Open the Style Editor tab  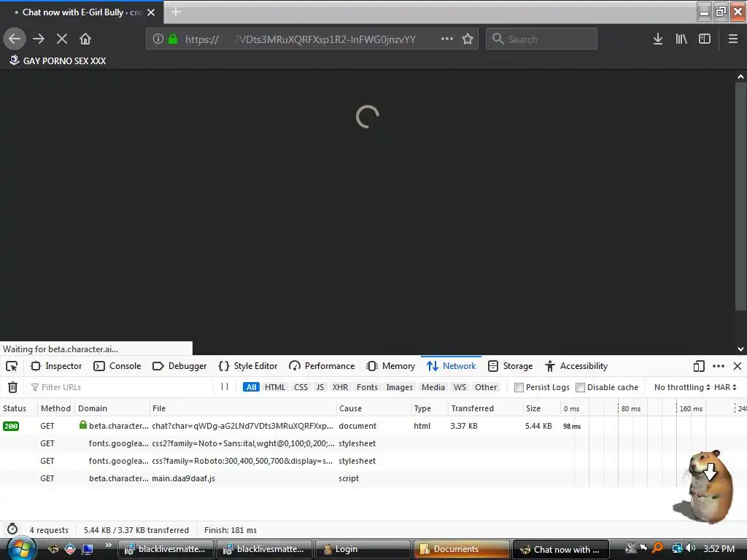coord(248,366)
